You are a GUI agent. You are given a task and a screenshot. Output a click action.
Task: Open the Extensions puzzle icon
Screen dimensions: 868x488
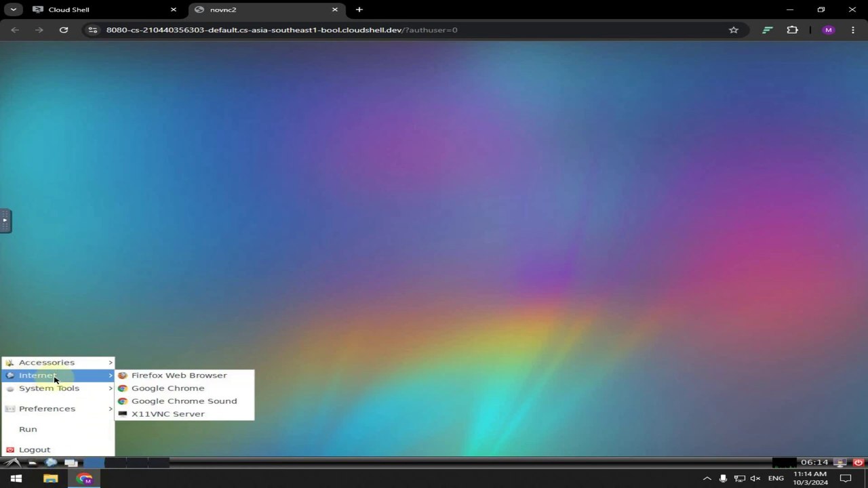[x=792, y=30]
